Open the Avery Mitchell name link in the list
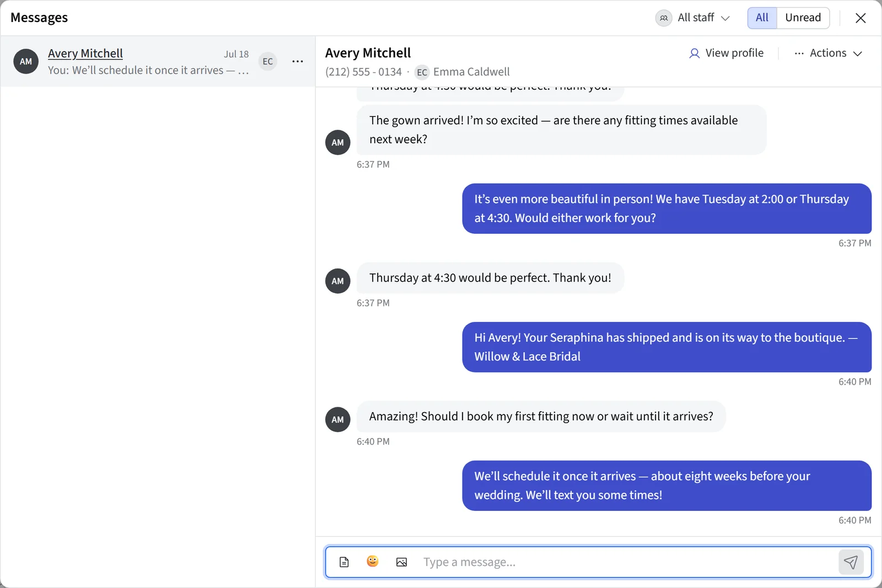The height and width of the screenshot is (588, 882). tap(85, 53)
